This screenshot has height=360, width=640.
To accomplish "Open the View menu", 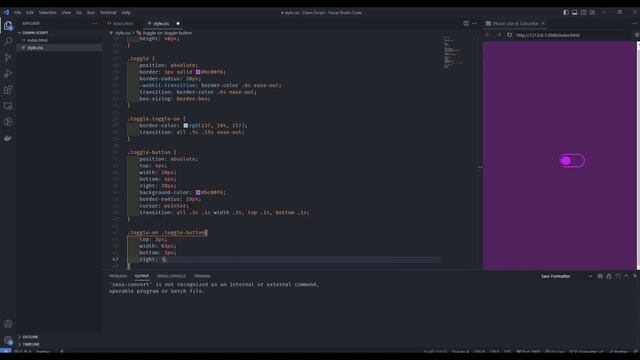I will (x=66, y=12).
